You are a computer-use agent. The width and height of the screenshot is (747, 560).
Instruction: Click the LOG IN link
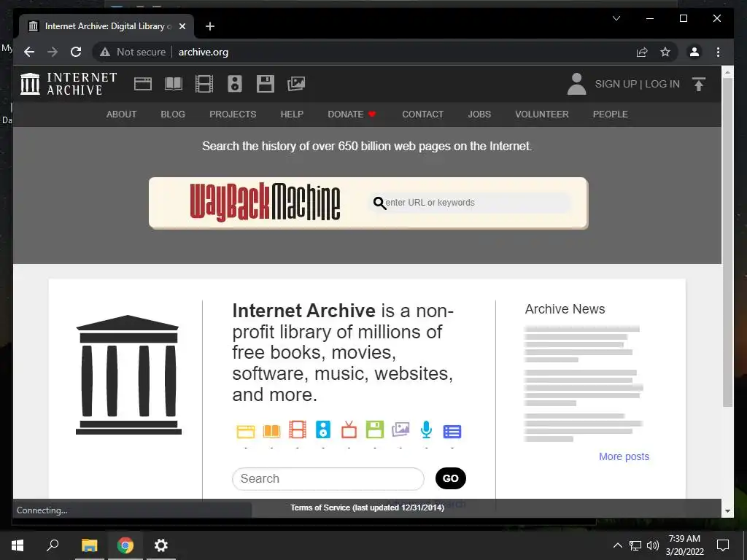click(x=662, y=84)
